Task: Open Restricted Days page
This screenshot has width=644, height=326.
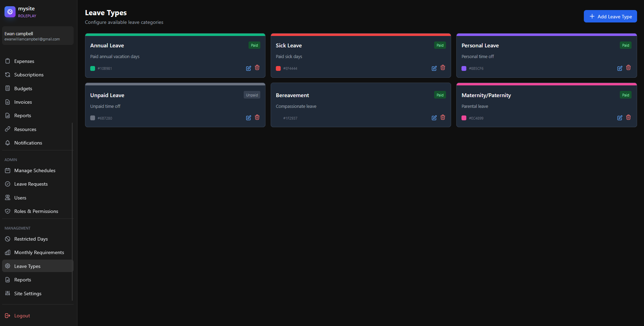Action: coord(31,239)
